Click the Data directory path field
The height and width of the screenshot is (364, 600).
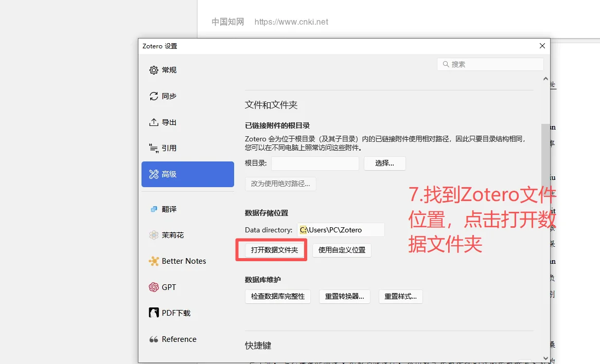pos(341,230)
